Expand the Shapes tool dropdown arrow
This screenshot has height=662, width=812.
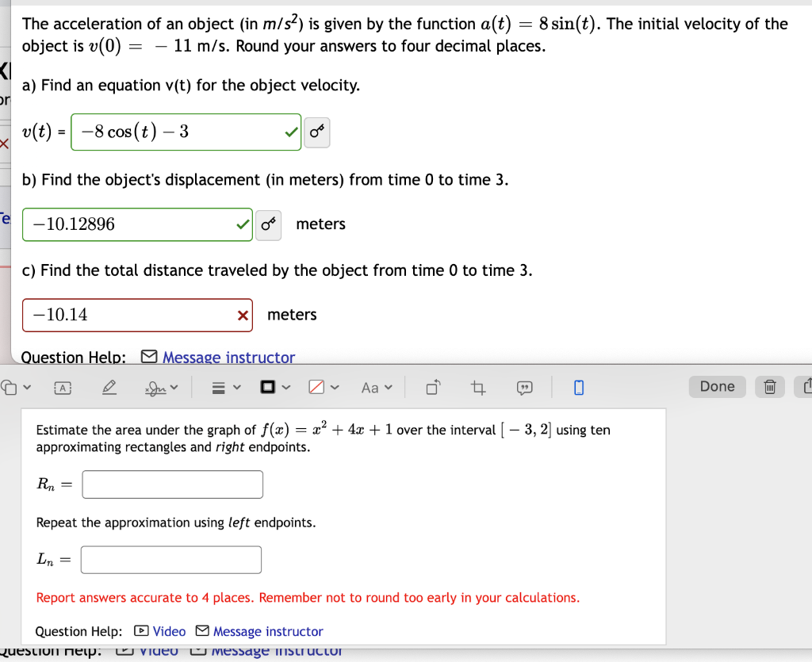(27, 387)
